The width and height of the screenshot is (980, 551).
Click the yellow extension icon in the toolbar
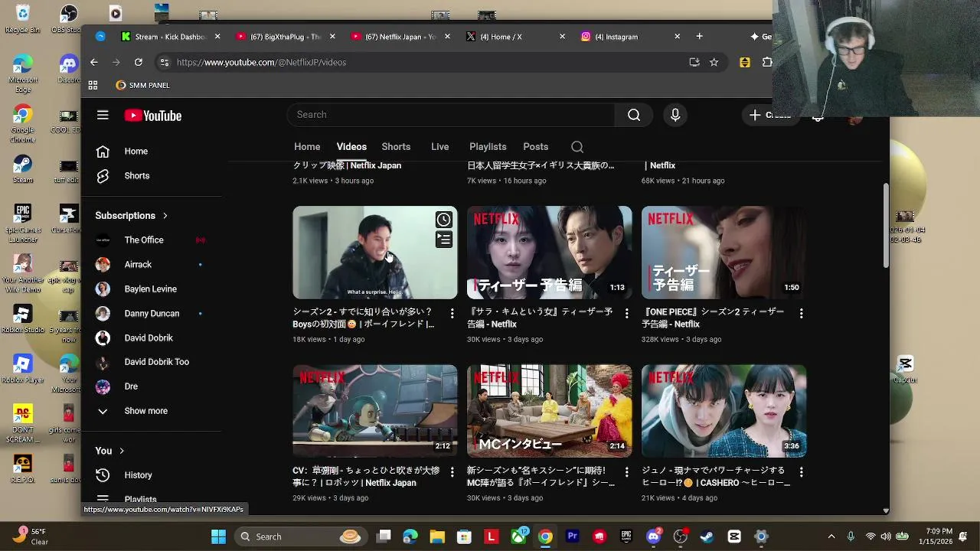tap(745, 62)
